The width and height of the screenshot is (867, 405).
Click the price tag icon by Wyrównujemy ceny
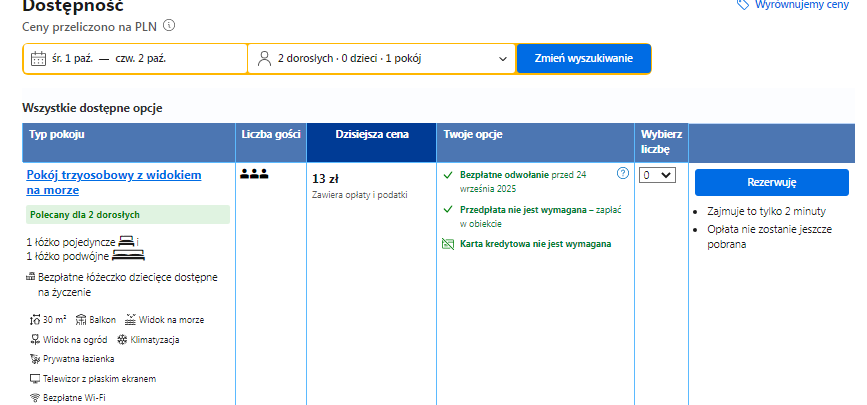click(x=743, y=4)
